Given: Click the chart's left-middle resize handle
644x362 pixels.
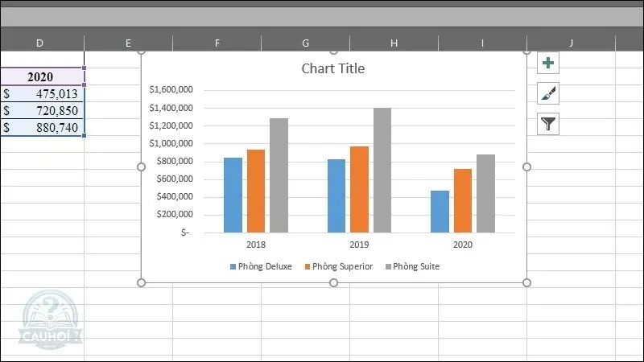Looking at the screenshot, I should [142, 167].
